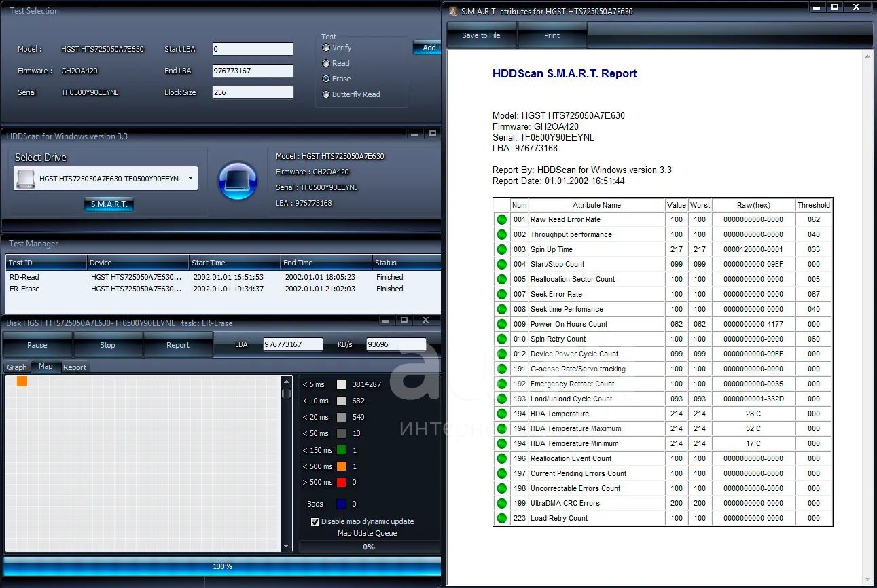Viewport: 877px width, 588px height.
Task: Toggle Disable map dynamic update checkbox
Action: point(315,521)
